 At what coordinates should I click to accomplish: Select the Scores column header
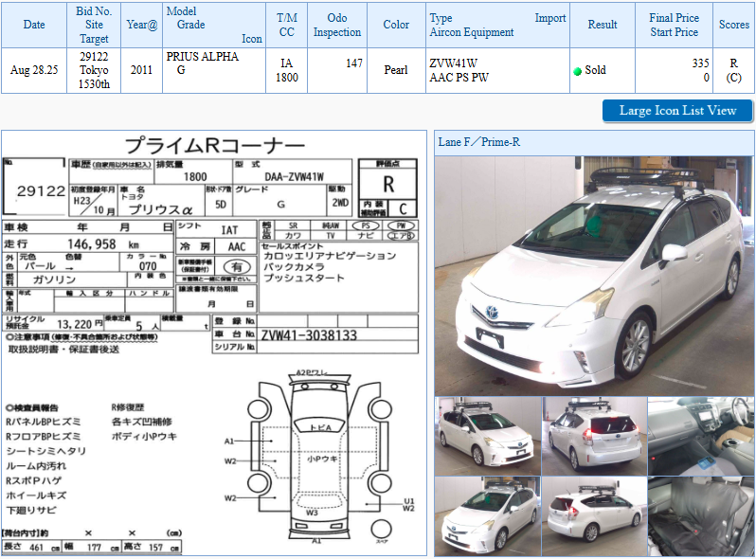pyautogui.click(x=733, y=25)
